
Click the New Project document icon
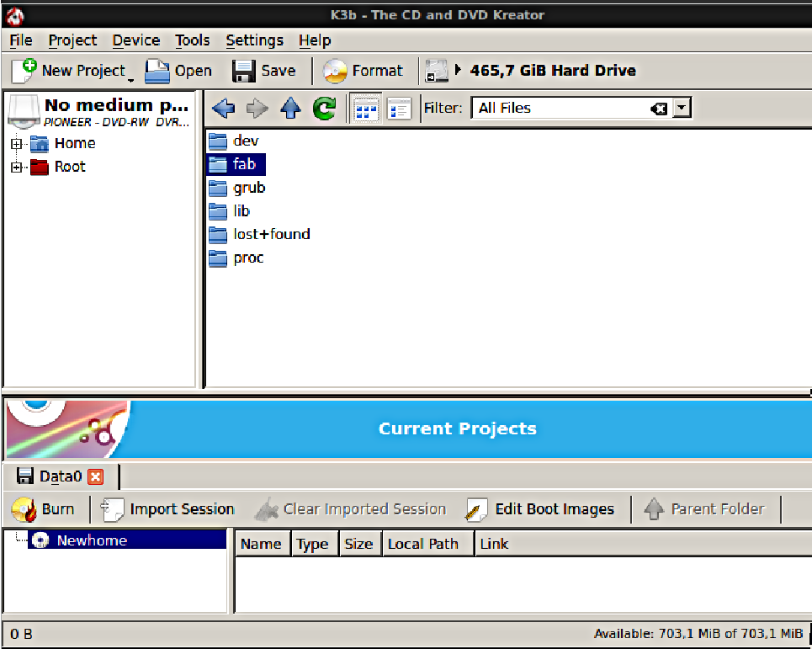point(24,71)
